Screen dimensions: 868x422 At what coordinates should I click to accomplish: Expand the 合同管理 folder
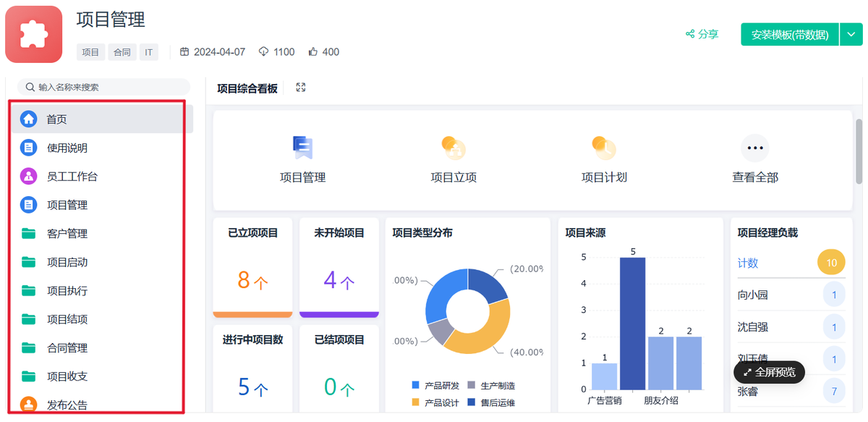67,348
